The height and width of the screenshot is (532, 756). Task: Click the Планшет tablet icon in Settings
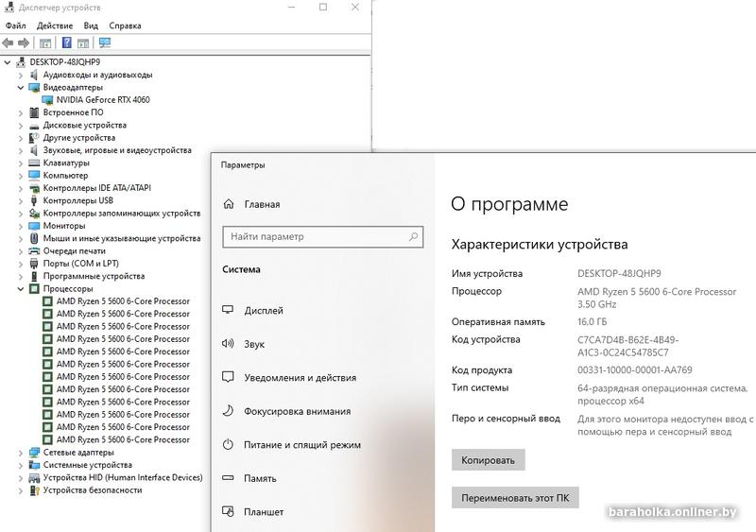(x=228, y=511)
